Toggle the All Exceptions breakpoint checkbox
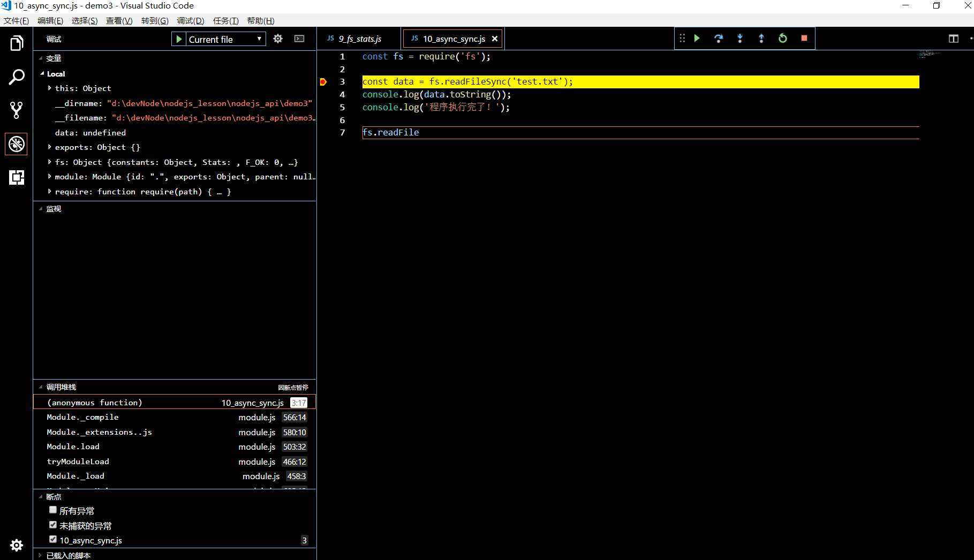Screen dimensions: 974x560 (x=53, y=510)
